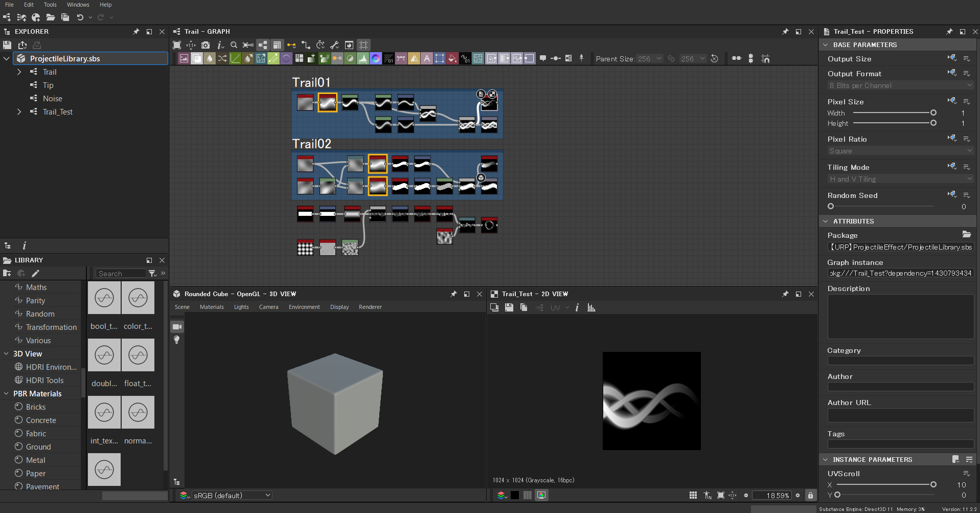Viewport: 980px width, 513px height.
Task: Open the graph screenshot capture tool
Action: (206, 45)
